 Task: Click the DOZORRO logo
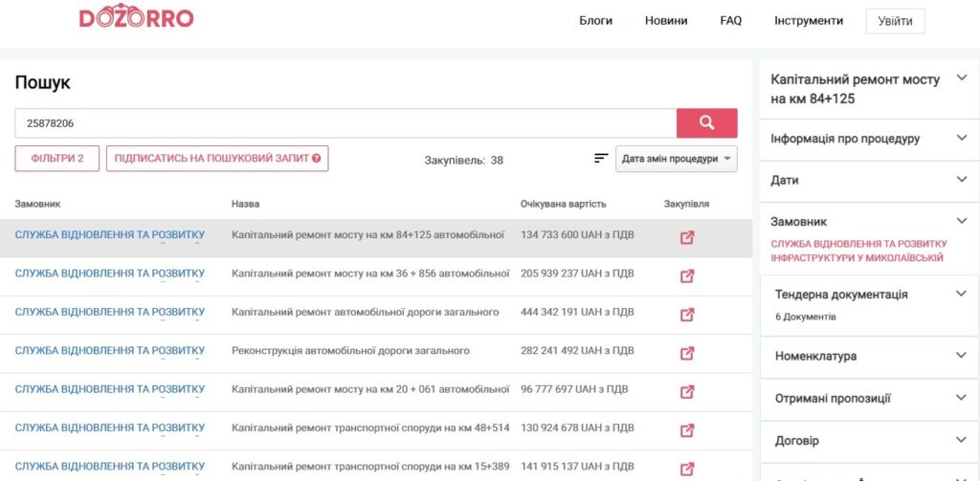point(136,18)
